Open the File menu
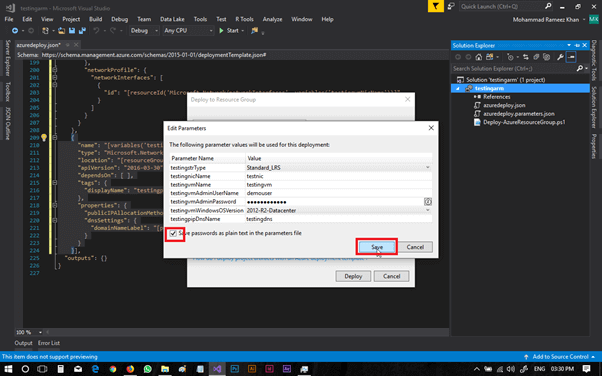Screen dimensions: 602x376 click(8, 19)
